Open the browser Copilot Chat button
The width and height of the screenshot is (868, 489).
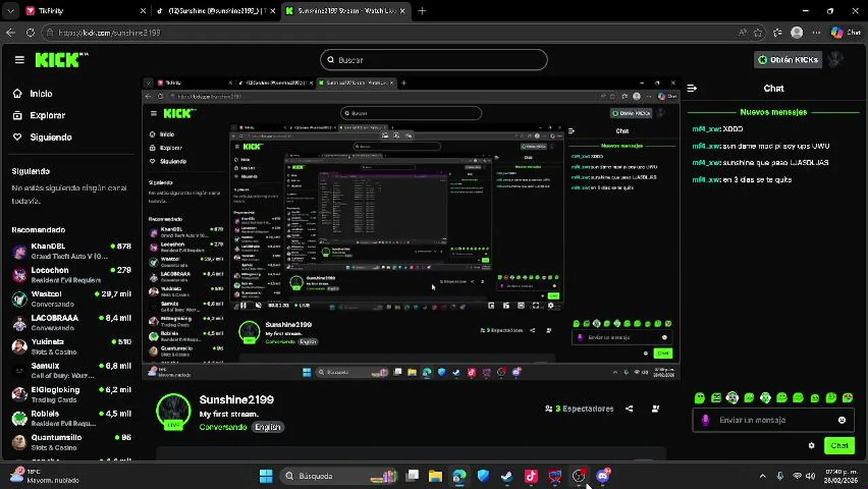coord(846,33)
